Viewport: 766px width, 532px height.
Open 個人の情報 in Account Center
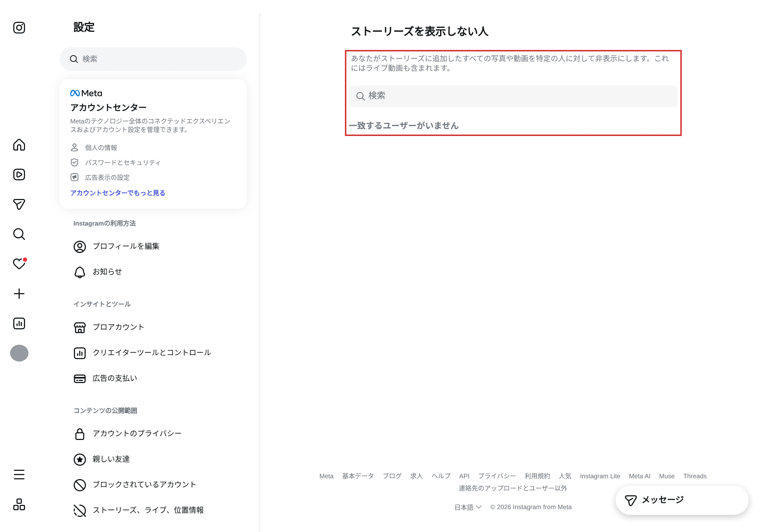(x=94, y=147)
